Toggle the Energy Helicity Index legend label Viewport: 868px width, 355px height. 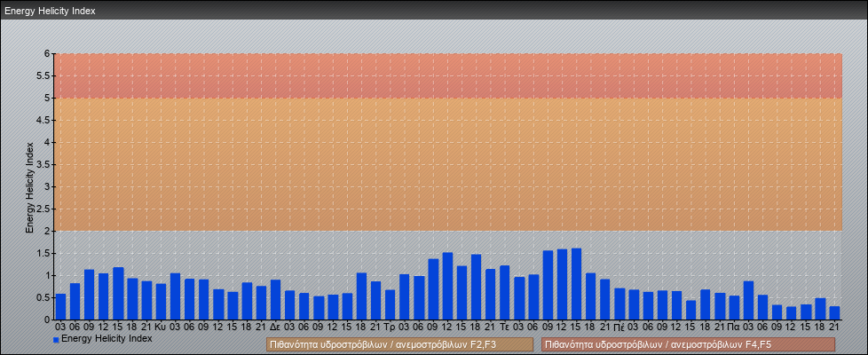[x=107, y=339]
